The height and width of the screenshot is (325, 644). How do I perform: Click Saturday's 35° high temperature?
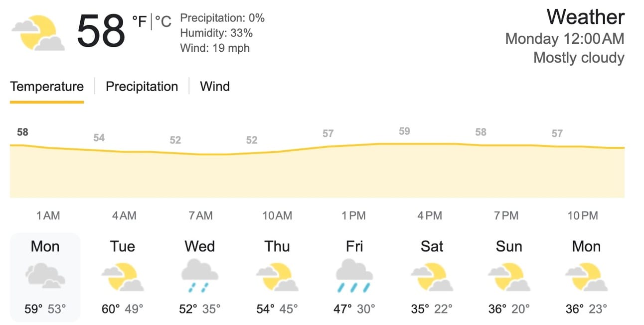point(420,309)
